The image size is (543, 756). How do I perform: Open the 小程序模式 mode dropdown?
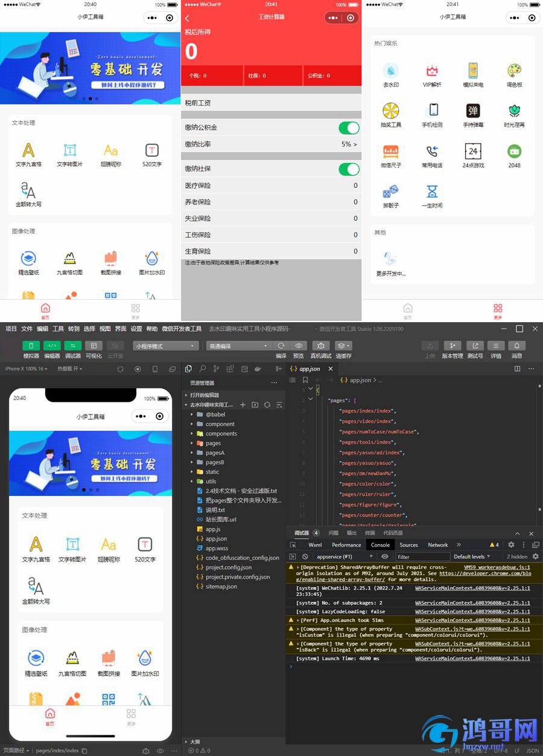[166, 346]
